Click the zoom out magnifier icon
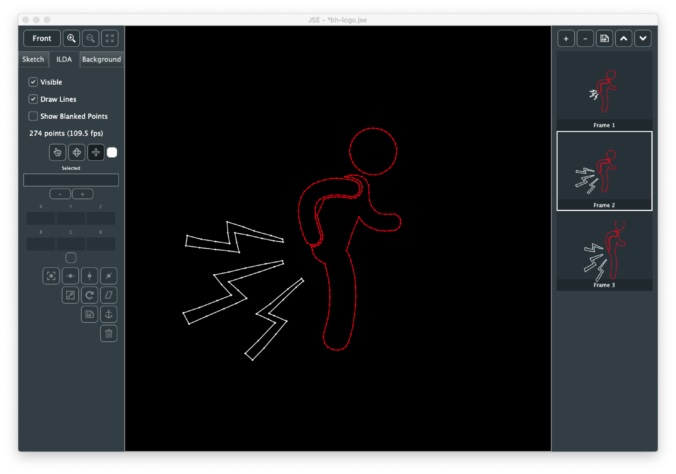The width and height of the screenshot is (676, 474). (91, 38)
